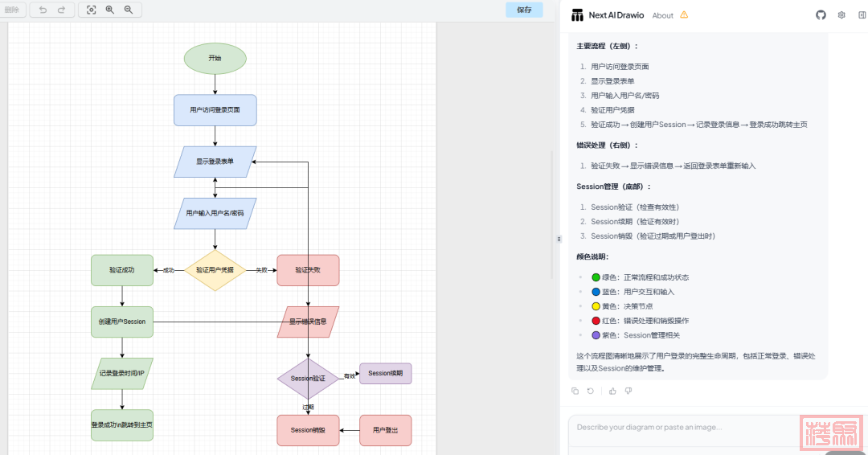868x455 pixels.
Task: Click the 删除 delete button
Action: tap(12, 10)
